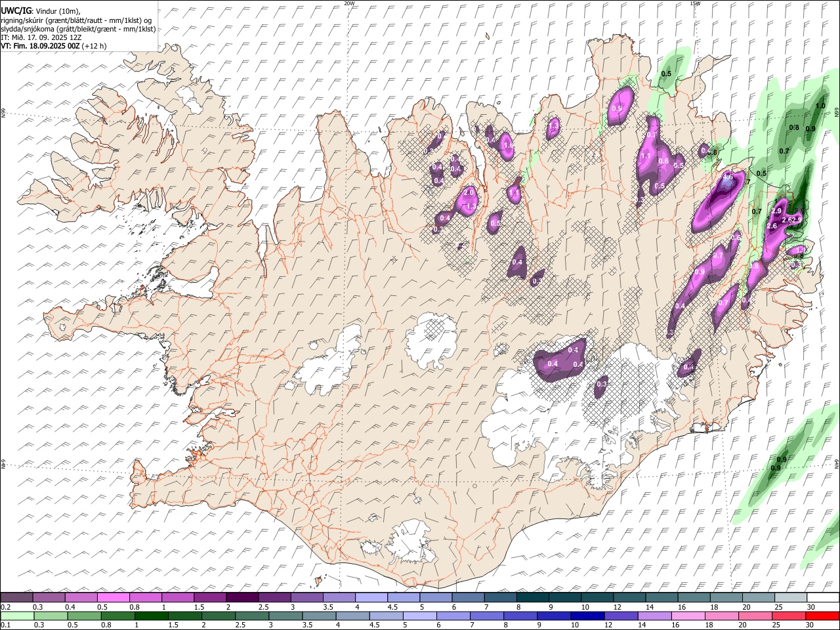Click the '1.0' value in green band
This screenshot has height=630, width=840.
click(820, 106)
